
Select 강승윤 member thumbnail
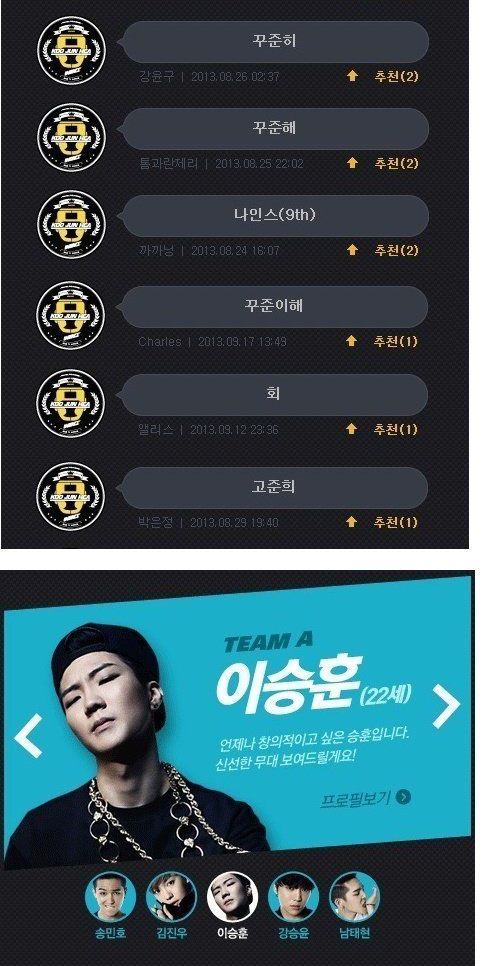[294, 897]
